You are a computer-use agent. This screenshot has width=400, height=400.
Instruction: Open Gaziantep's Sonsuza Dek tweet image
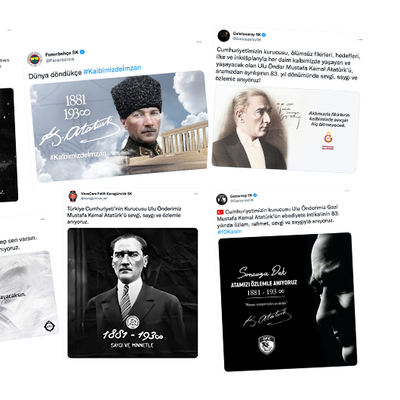[x=288, y=302]
